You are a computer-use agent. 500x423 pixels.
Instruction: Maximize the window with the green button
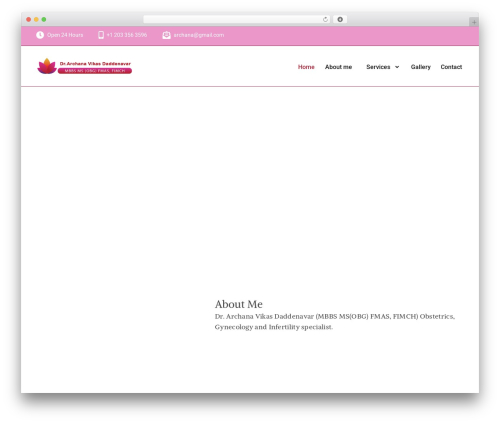44,20
